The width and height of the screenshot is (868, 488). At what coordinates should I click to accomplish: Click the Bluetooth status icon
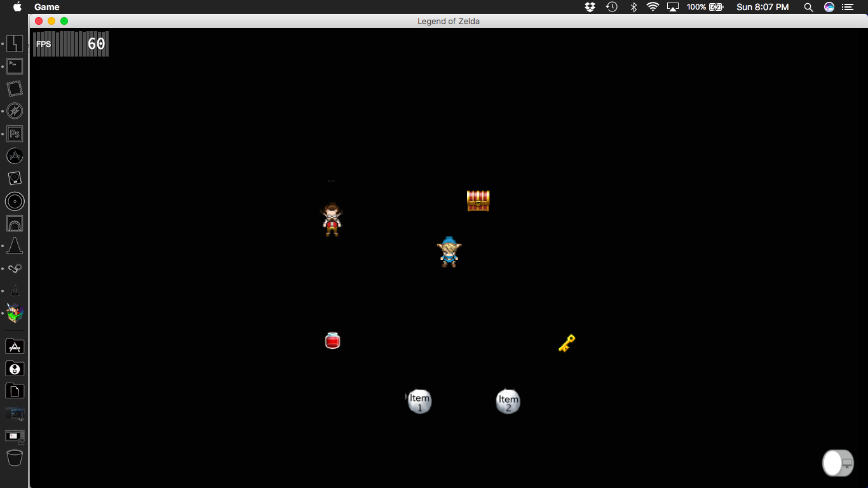(634, 7)
